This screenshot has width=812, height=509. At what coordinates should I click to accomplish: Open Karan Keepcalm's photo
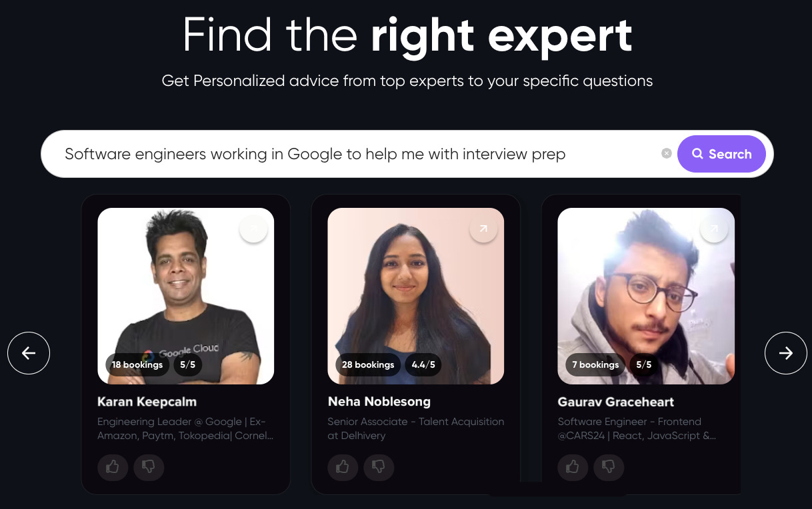pyautogui.click(x=186, y=296)
